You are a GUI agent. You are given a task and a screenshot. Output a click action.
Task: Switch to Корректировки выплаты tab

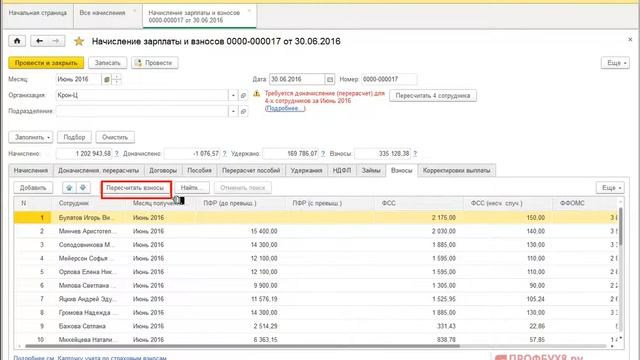[x=457, y=170]
